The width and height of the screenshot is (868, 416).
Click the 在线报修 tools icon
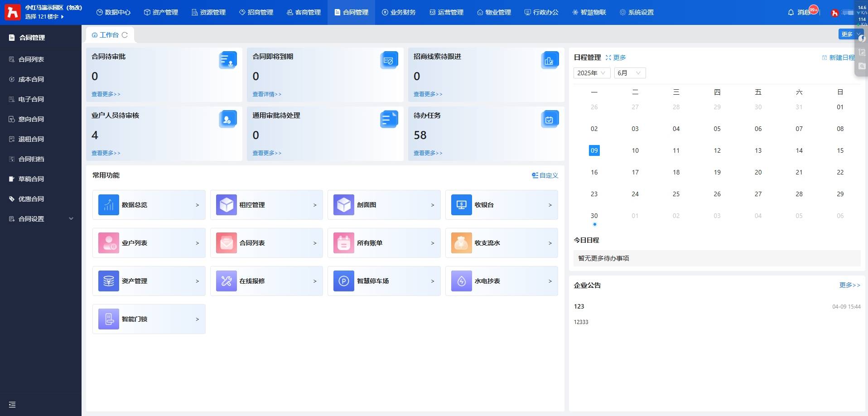226,281
